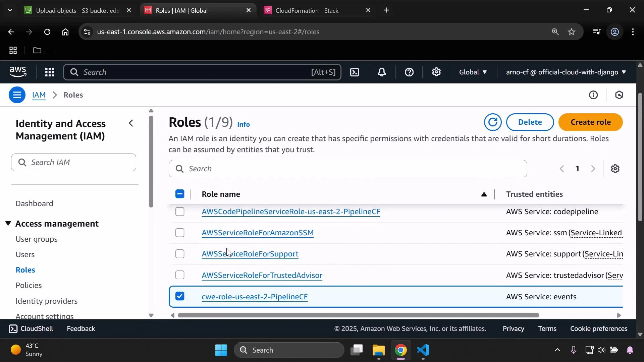Click the select-all checkbox in table header
Image resolution: width=644 pixels, height=362 pixels.
point(180,194)
